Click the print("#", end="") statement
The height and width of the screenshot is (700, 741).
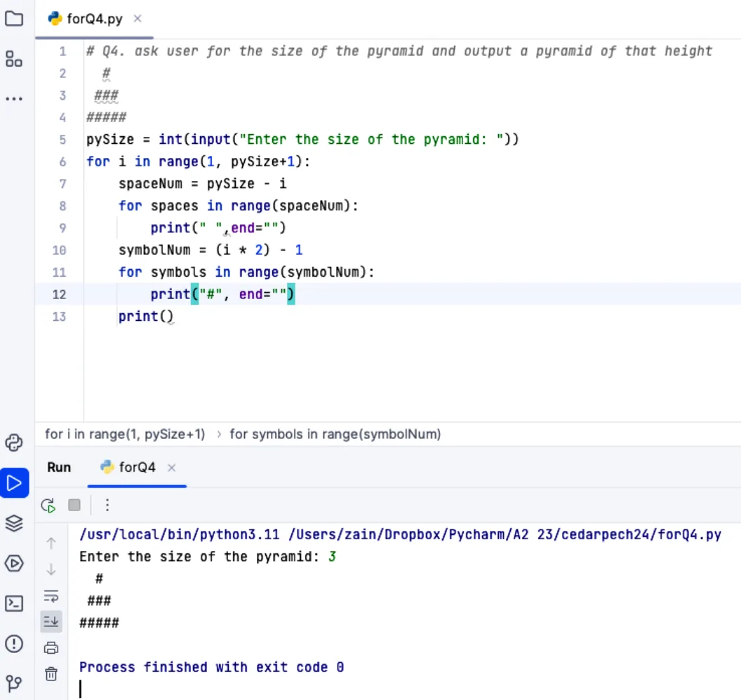[x=222, y=294]
